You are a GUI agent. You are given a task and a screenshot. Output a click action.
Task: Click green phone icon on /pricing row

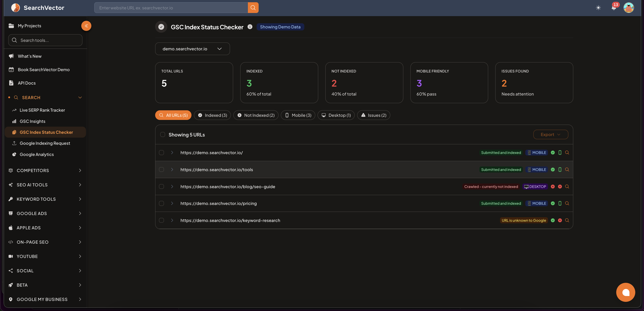(x=560, y=203)
